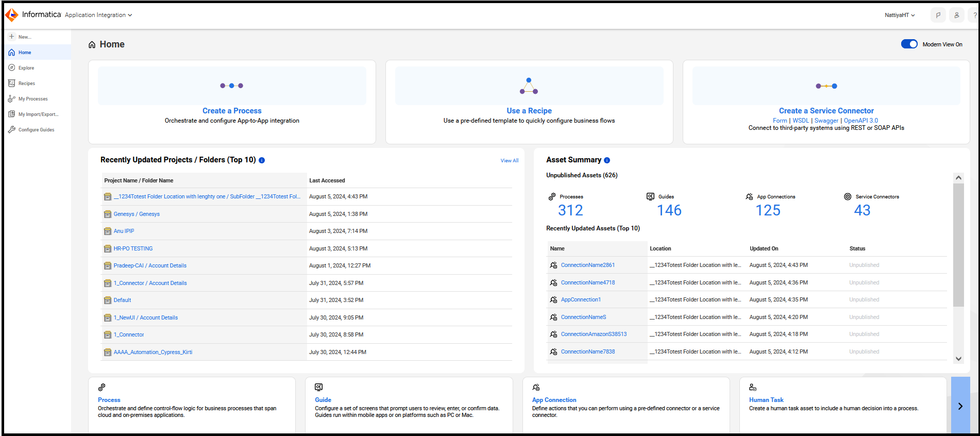Screen dimensions: 980x436
Task: Toggle the Modern View switch
Action: pyautogui.click(x=909, y=44)
